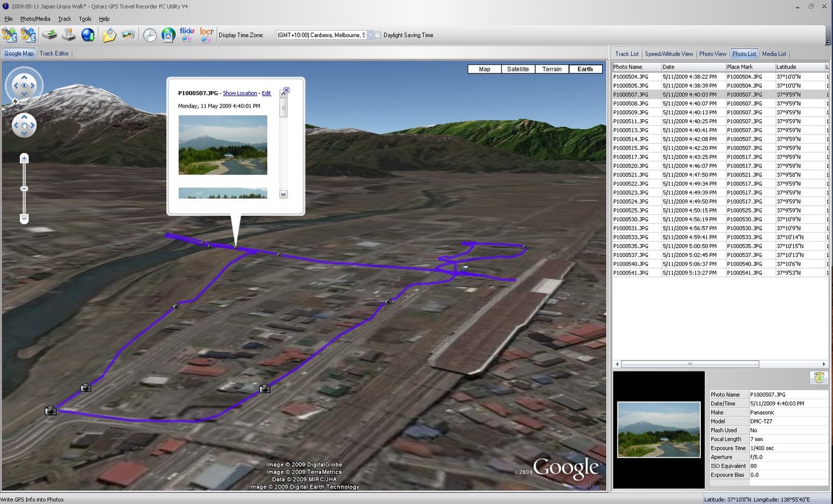The width and height of the screenshot is (833, 504).
Task: Click the hand pan control on map
Action: 24,125
